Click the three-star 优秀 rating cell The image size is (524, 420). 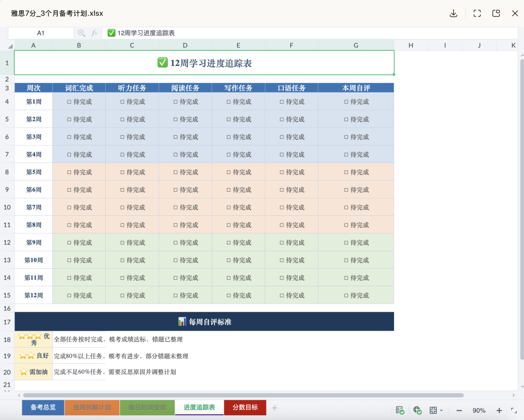[33, 339]
